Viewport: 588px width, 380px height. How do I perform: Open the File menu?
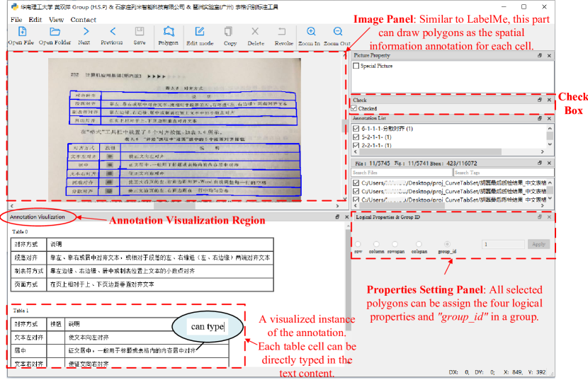[16, 20]
